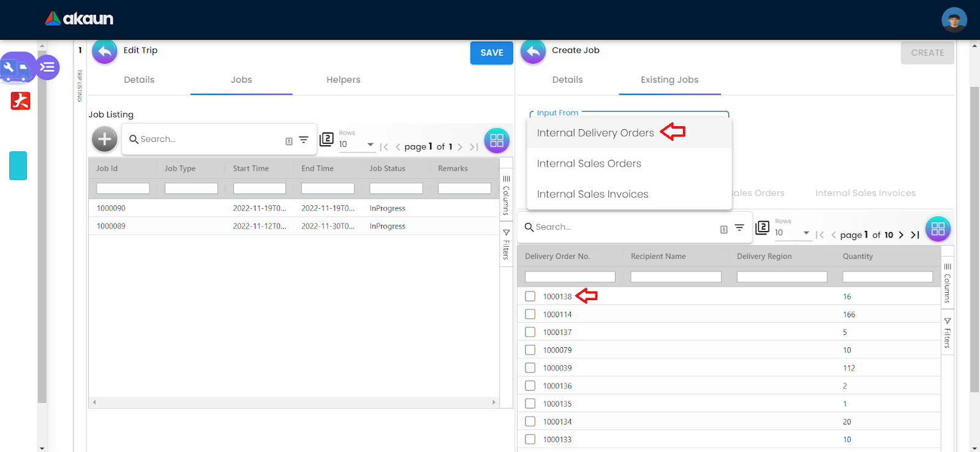Viewport: 980px width, 452px height.
Task: Tick checkbox for delivery order 1000138
Action: (530, 296)
